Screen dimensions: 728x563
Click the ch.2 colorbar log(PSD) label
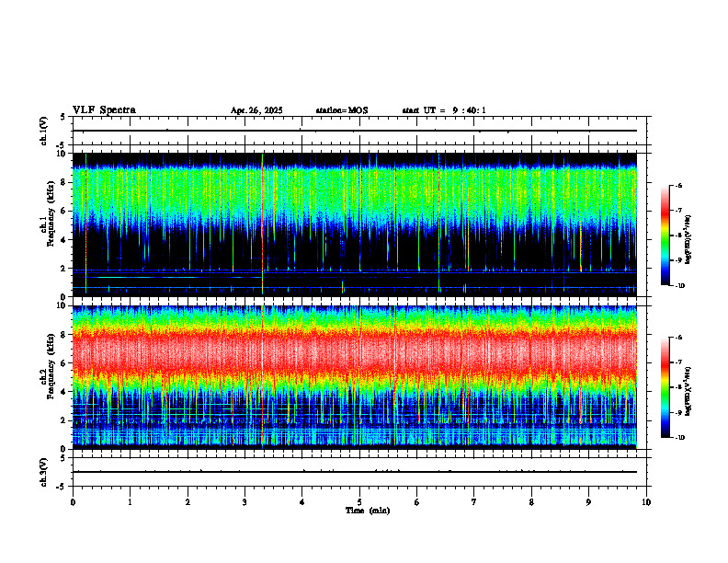click(688, 391)
